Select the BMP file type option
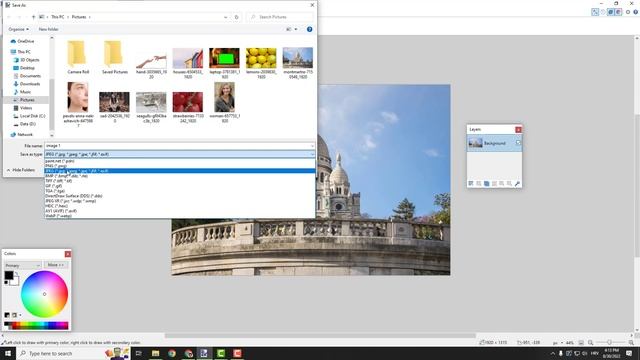The height and width of the screenshot is (360, 640). [x=180, y=176]
